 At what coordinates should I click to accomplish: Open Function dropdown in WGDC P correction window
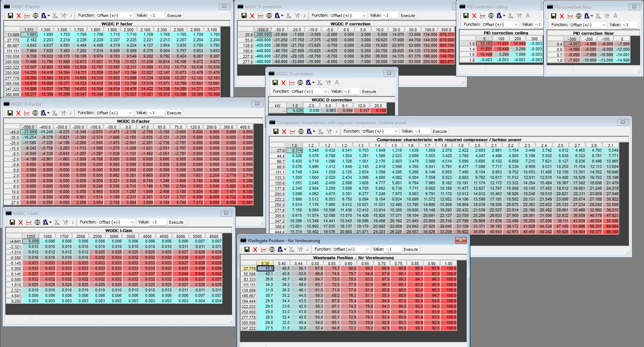point(348,16)
